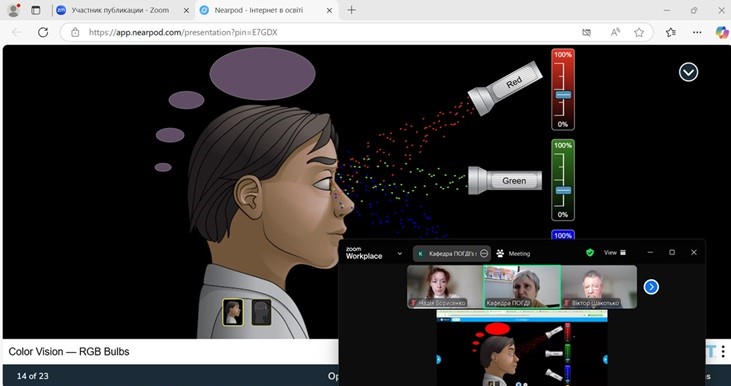Click the Zoom encryption shield icon
The height and width of the screenshot is (386, 731).
click(x=590, y=253)
